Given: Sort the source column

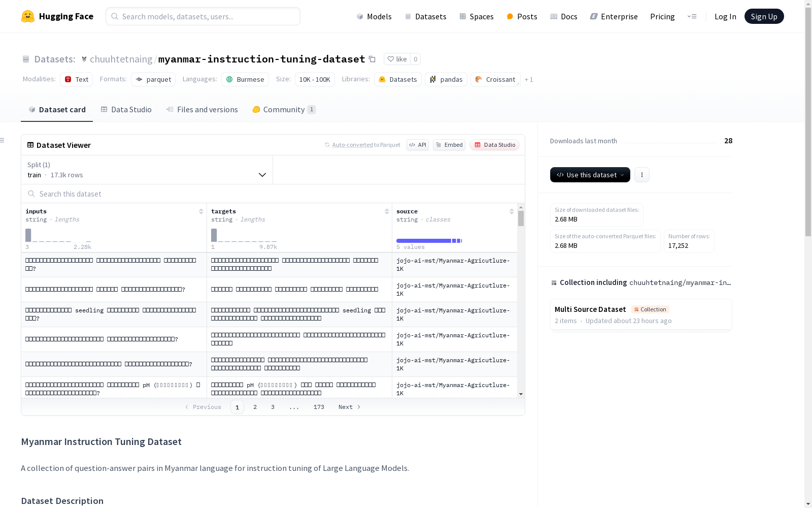Looking at the screenshot, I should [x=512, y=211].
